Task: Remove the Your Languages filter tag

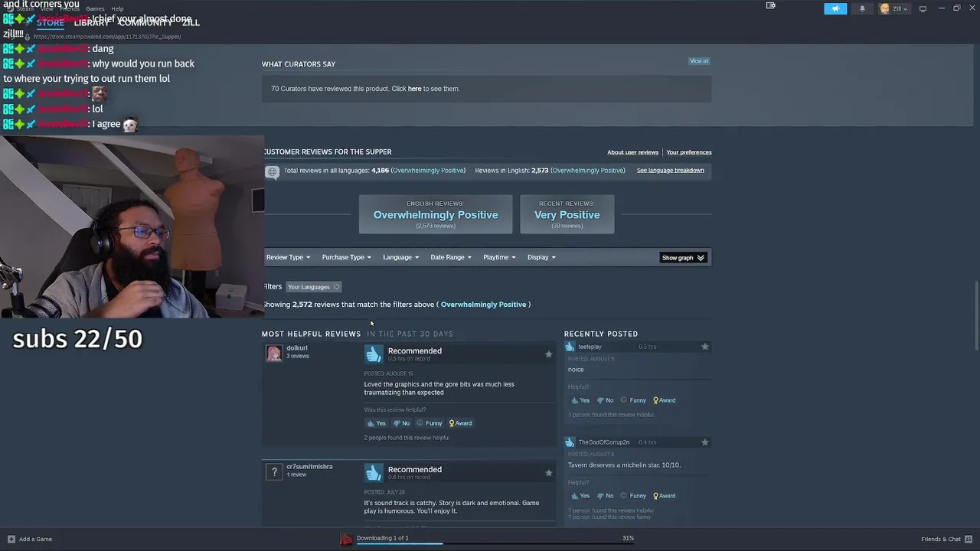Action: point(336,287)
